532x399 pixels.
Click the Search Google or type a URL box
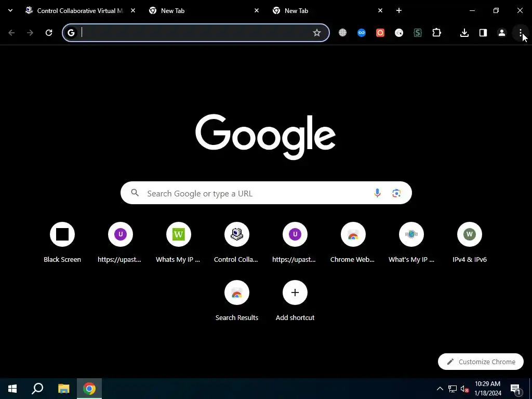point(266,193)
